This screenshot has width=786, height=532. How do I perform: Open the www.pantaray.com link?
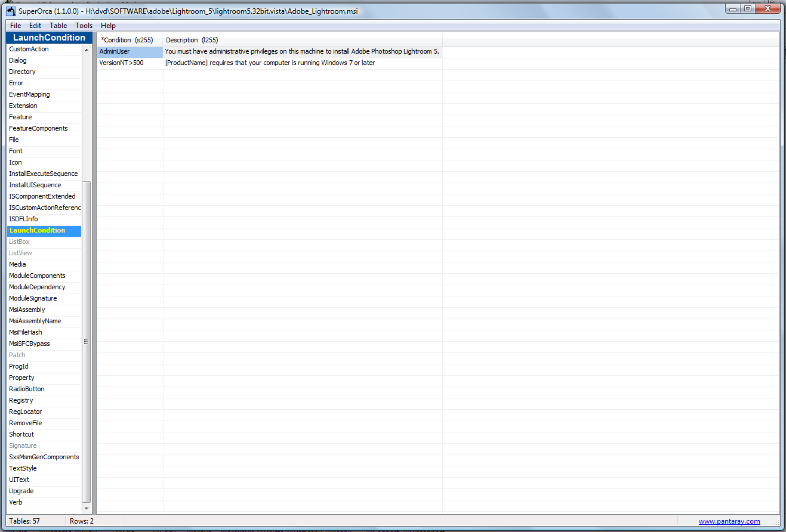tap(729, 521)
